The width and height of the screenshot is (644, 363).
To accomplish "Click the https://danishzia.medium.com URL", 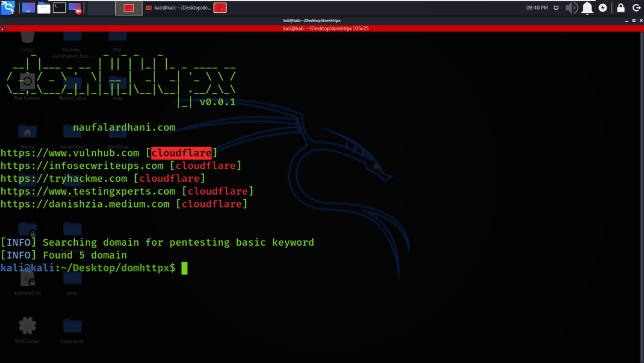I will (x=85, y=204).
